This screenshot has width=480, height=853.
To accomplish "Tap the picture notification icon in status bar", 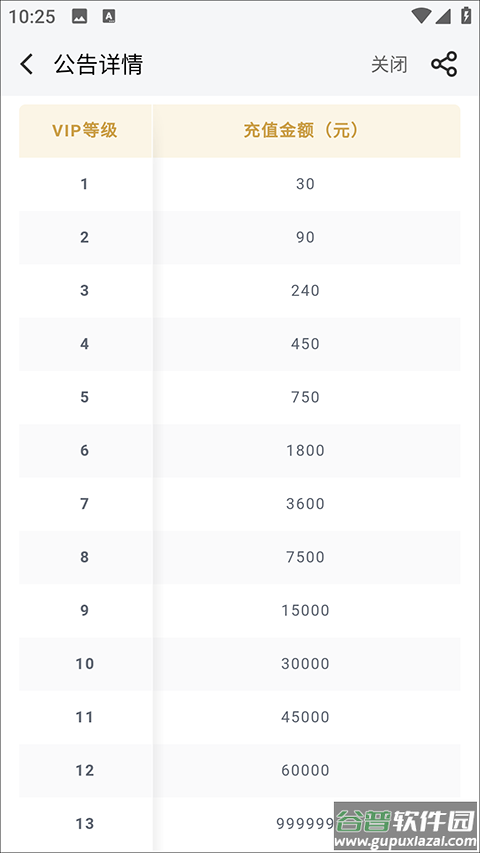I will point(79,16).
